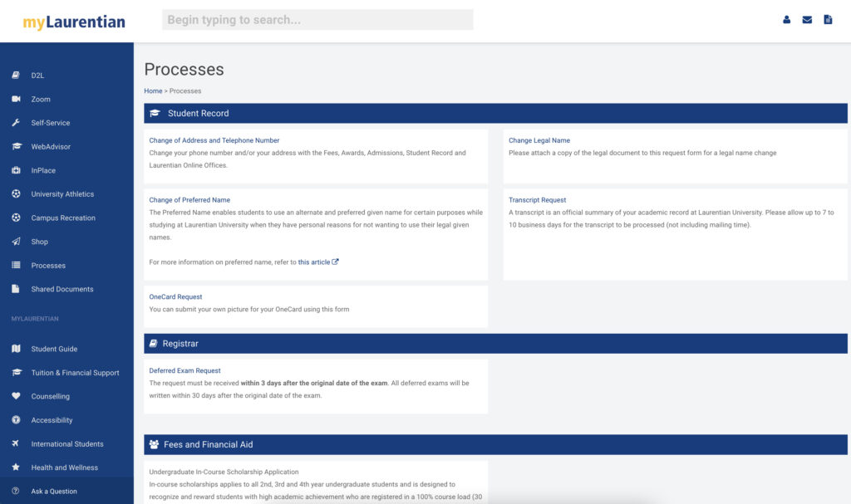The height and width of the screenshot is (504, 851).
Task: Click the Processes list icon in sidebar
Action: click(x=16, y=266)
